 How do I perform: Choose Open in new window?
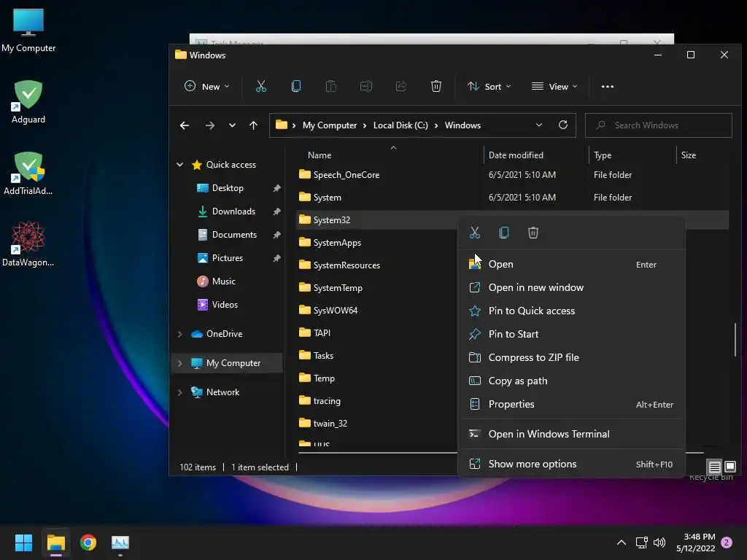[571, 287]
